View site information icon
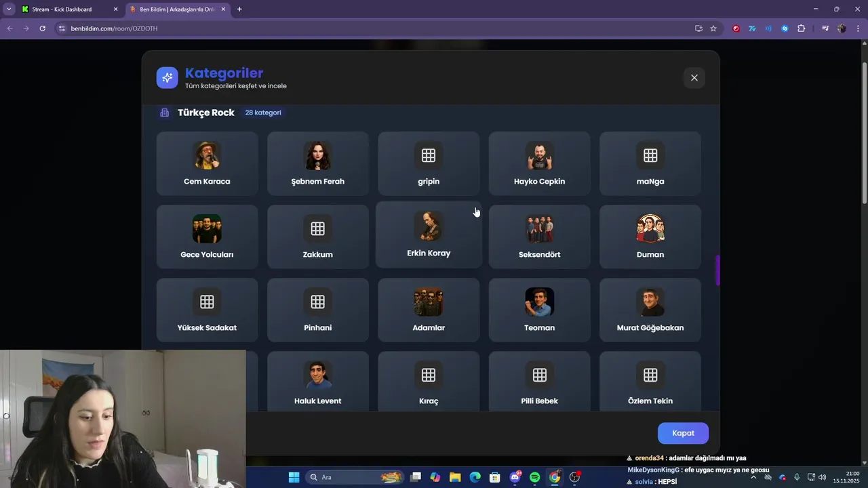The image size is (868, 488). click(62, 28)
